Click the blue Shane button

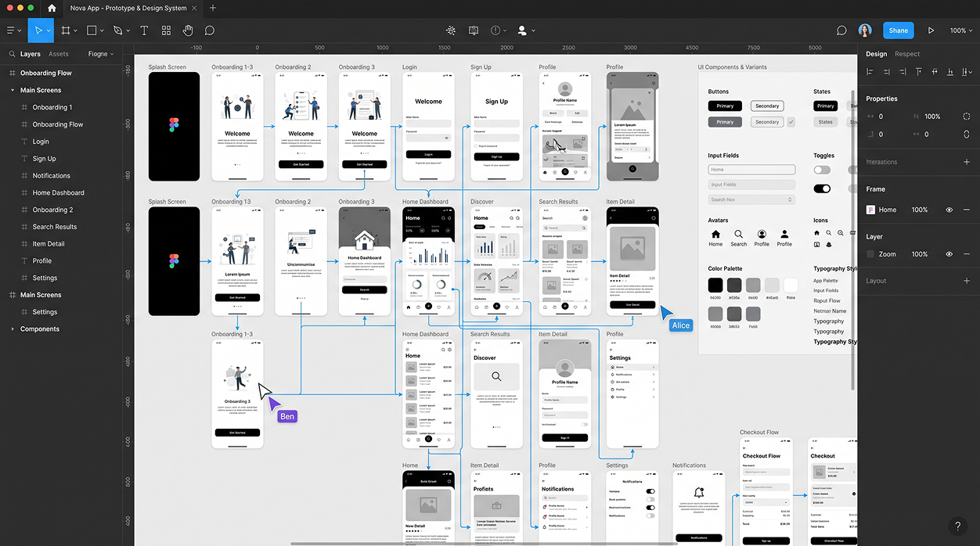pos(899,31)
